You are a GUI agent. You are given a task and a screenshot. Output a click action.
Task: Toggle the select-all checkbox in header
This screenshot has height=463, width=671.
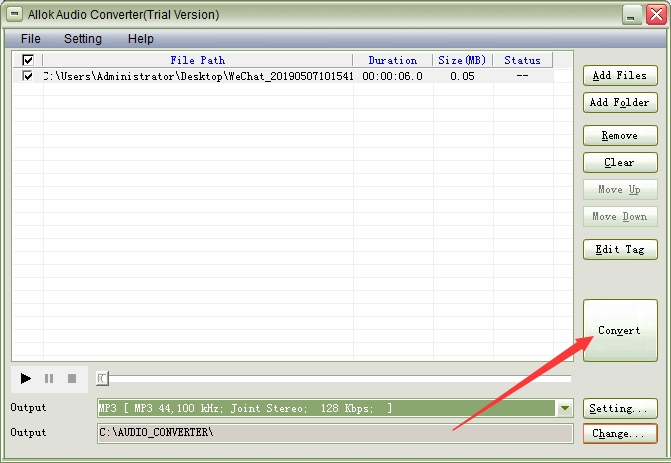[x=28, y=60]
